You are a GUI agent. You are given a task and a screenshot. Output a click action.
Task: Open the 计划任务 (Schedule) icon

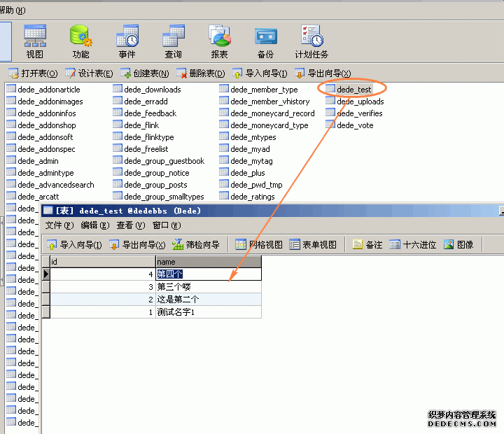click(311, 41)
